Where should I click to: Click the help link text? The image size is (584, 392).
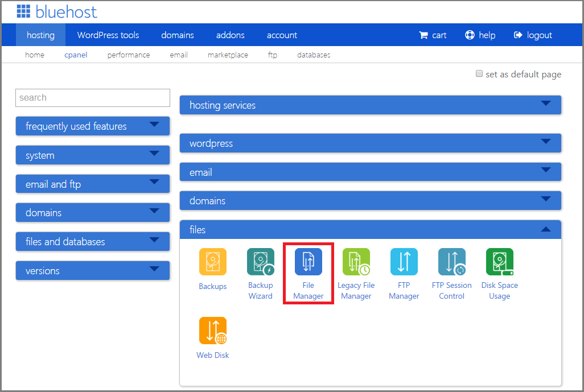click(x=487, y=35)
